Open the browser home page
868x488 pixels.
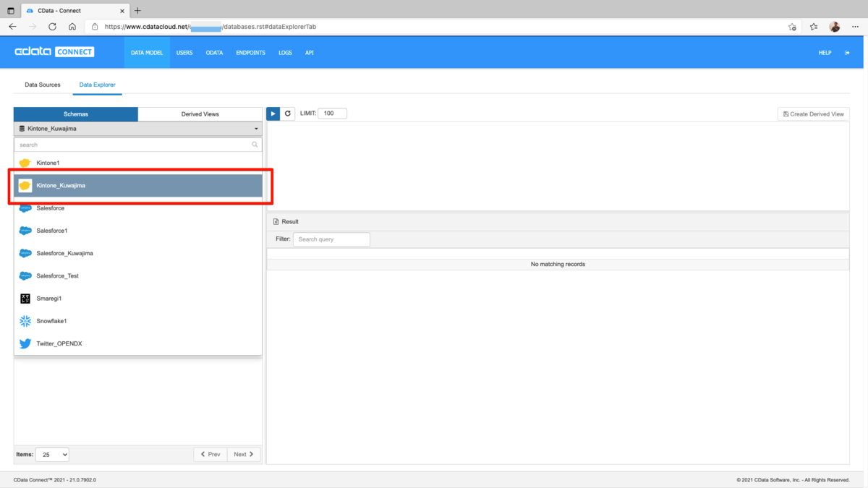point(72,27)
